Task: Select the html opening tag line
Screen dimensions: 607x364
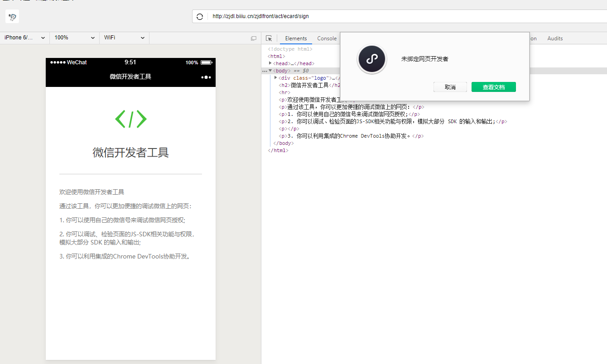Action: pyautogui.click(x=277, y=56)
